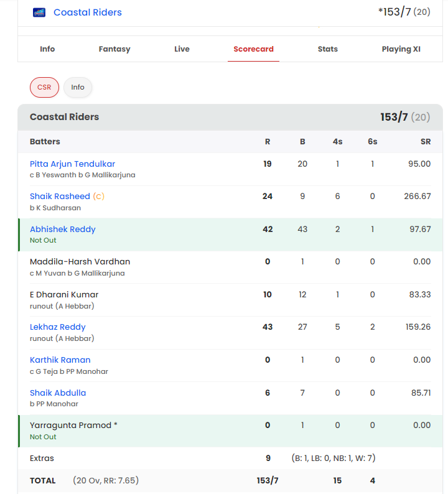Open Lekhaz Reddy's player profile
The image size is (448, 494).
[x=58, y=327]
